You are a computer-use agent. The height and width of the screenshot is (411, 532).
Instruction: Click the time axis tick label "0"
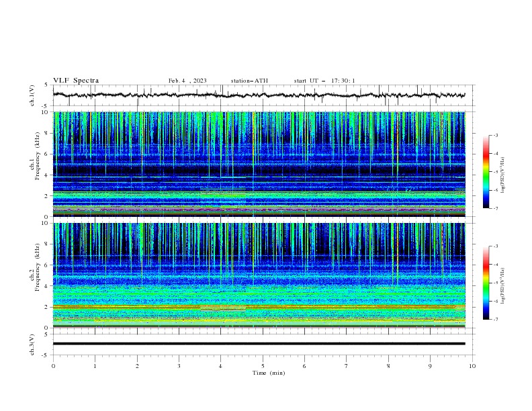click(x=53, y=366)
